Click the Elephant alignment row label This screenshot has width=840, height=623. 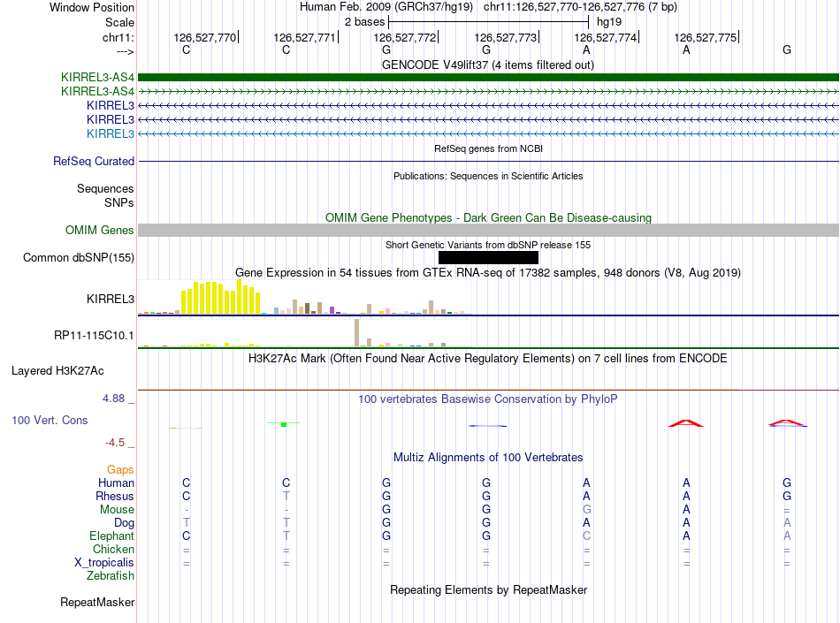[112, 536]
